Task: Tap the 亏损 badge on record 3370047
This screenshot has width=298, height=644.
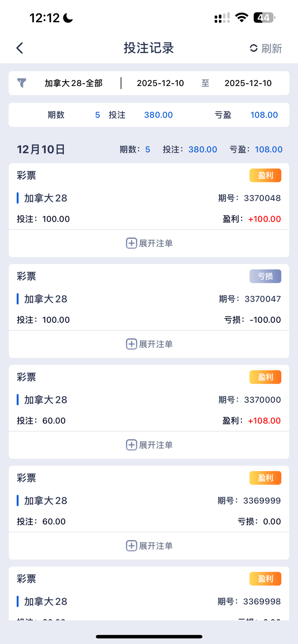Action: click(265, 276)
